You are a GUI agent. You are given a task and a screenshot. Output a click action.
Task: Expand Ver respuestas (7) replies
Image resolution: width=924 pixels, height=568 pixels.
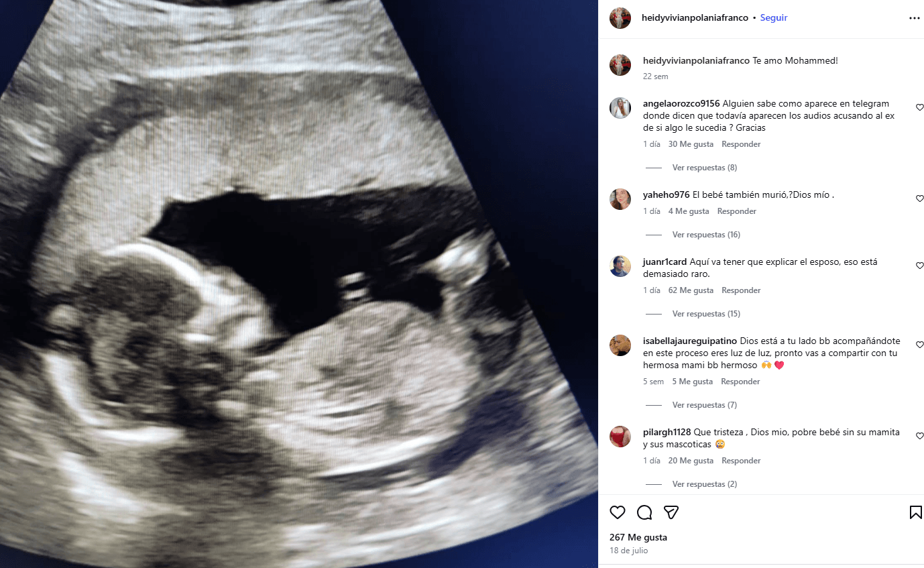[x=705, y=405]
